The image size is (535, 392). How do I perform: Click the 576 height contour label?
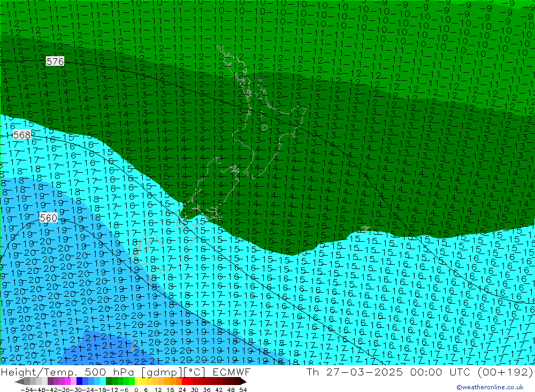click(x=55, y=62)
